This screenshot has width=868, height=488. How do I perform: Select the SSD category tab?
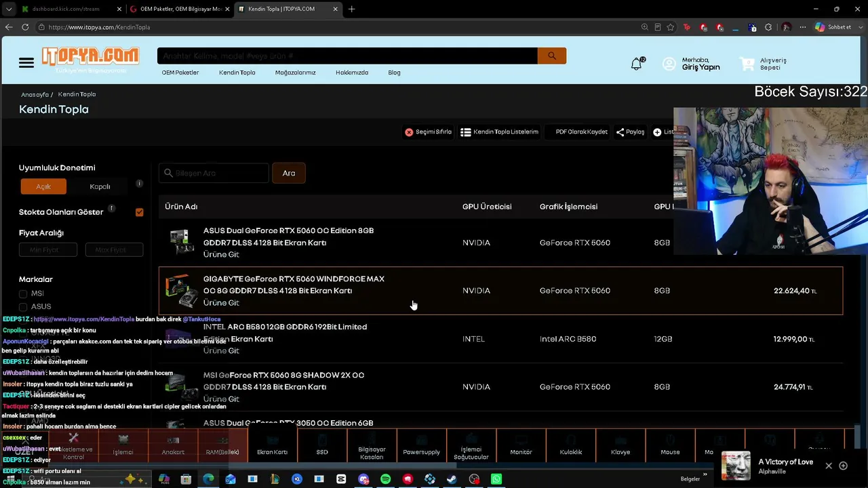322,446
